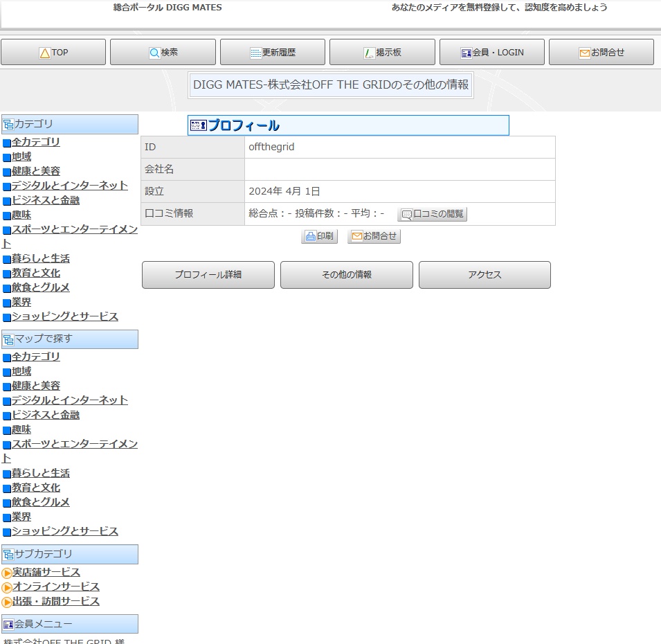Go to the 掲示板 bulletin board

(x=382, y=53)
